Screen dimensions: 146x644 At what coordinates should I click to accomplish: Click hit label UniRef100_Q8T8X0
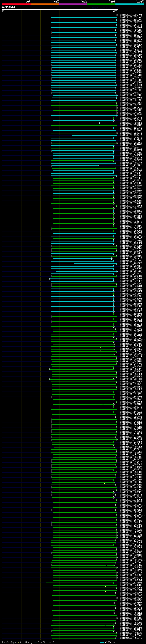pyautogui.click(x=131, y=379)
